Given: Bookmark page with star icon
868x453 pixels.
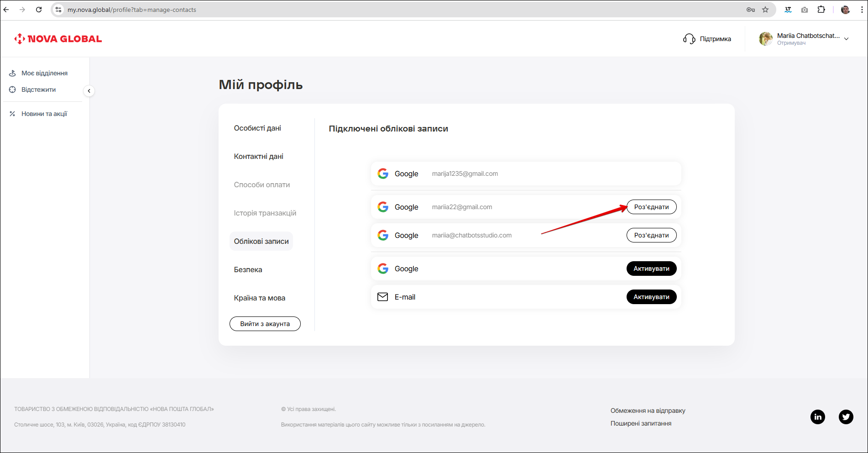Looking at the screenshot, I should pyautogui.click(x=765, y=10).
